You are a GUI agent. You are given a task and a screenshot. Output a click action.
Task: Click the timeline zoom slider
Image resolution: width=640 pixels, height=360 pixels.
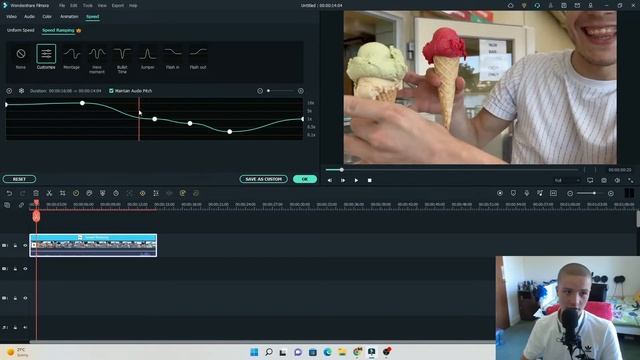(590, 193)
